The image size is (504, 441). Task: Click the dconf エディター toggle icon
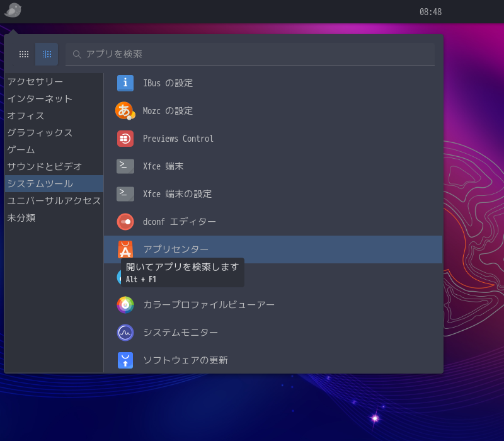(125, 222)
